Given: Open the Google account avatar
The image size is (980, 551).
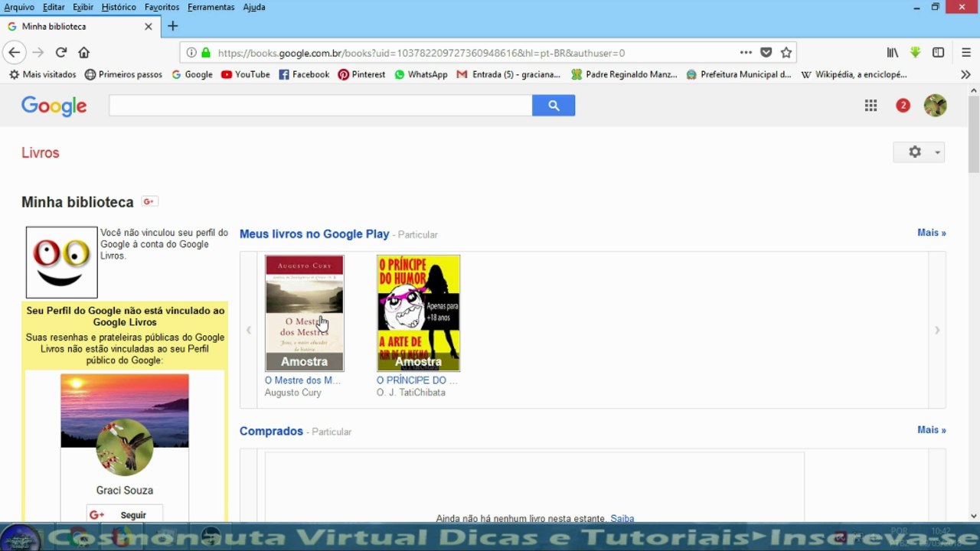Looking at the screenshot, I should (x=936, y=106).
